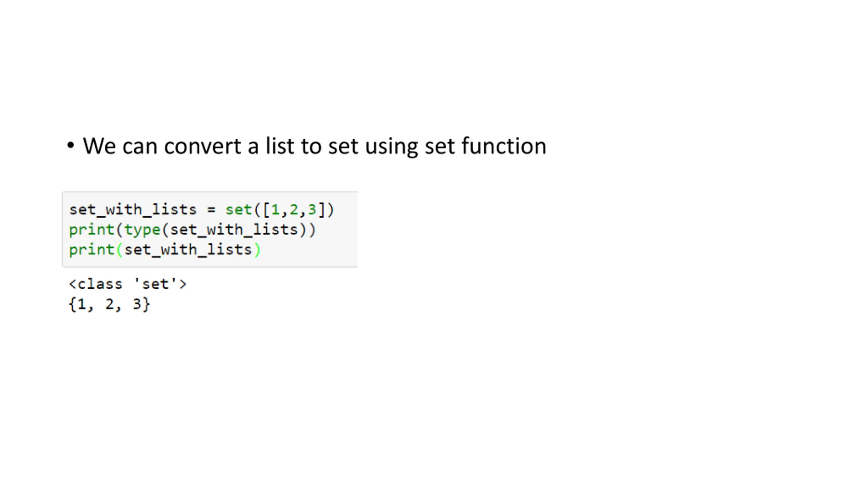The height and width of the screenshot is (488, 868).
Task: Click the bullet point dot before the sentence
Action: coord(71,146)
